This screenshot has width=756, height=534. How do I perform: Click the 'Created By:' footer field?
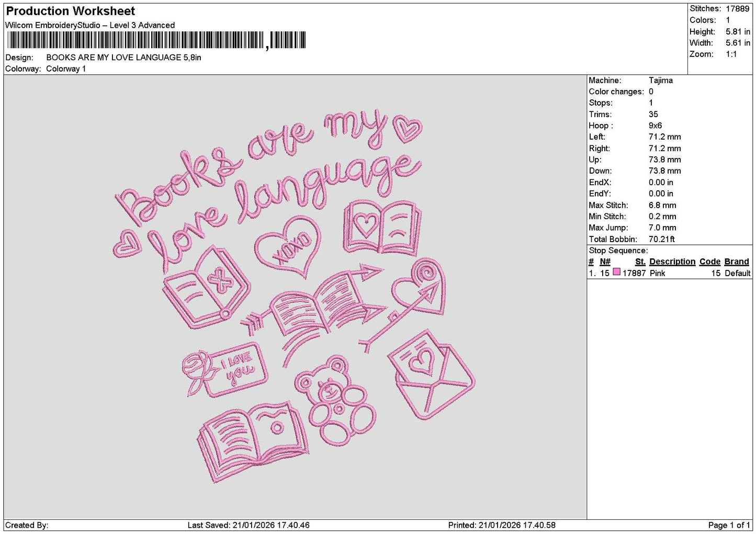click(x=27, y=525)
